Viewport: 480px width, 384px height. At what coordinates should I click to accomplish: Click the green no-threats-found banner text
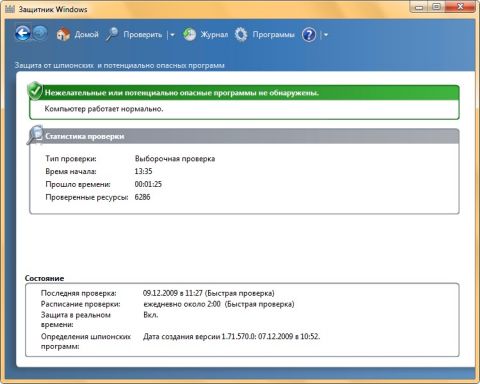coord(182,93)
